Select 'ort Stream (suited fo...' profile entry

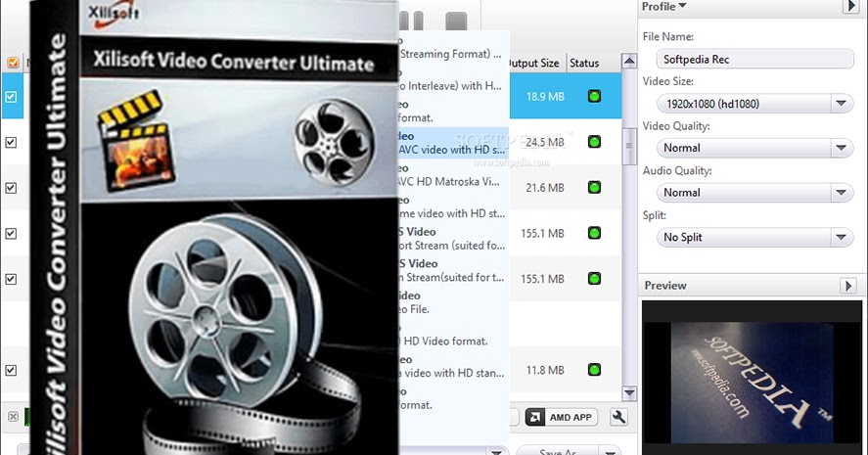(x=453, y=239)
